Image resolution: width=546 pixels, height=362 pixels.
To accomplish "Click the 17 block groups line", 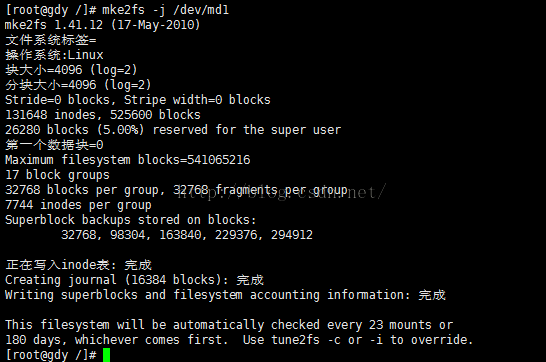I will (x=57, y=175).
